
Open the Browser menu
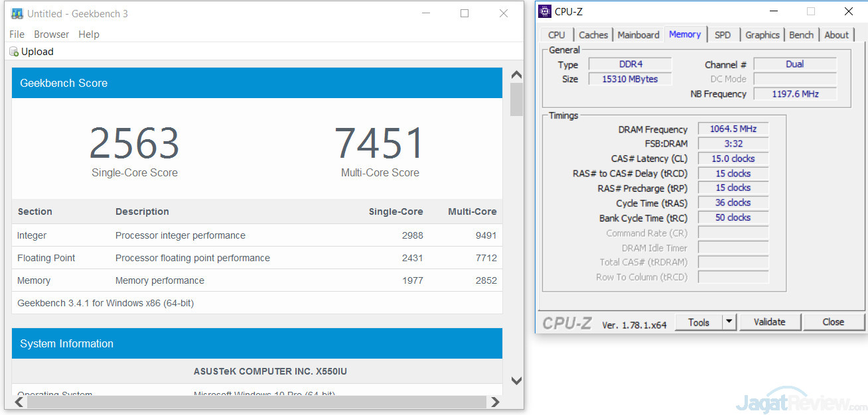coord(51,34)
